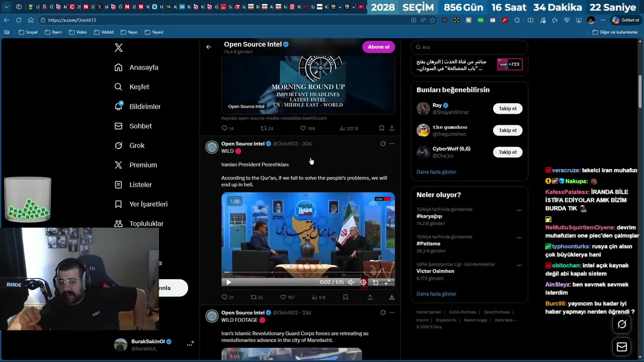
Task: Open Anasayfa home page
Action: (x=137, y=67)
